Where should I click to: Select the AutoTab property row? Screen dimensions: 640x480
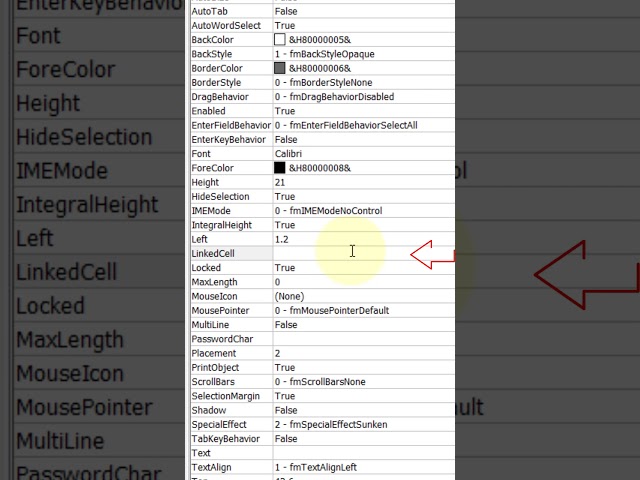pyautogui.click(x=322, y=11)
